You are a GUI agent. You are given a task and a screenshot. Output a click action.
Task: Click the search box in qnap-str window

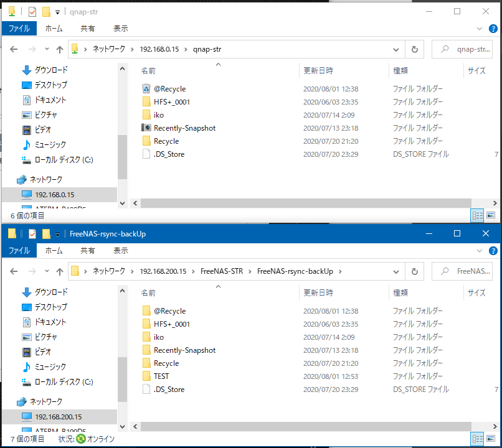[x=462, y=49]
